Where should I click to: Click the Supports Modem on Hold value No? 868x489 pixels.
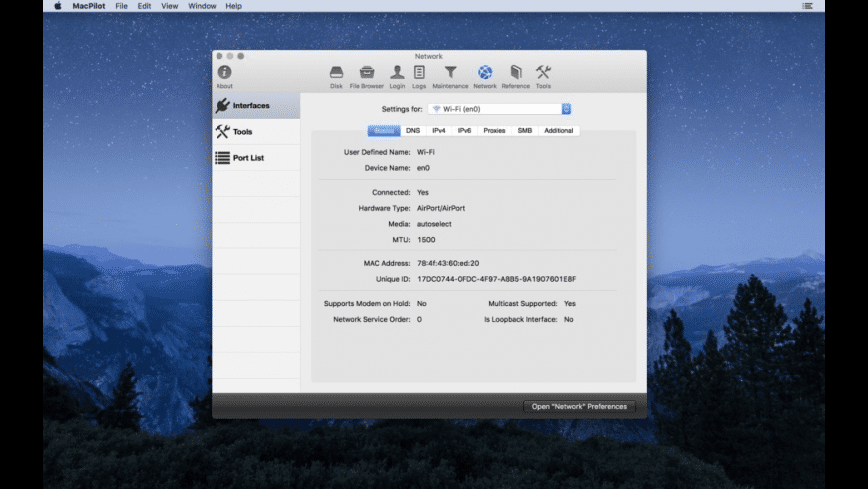click(422, 304)
